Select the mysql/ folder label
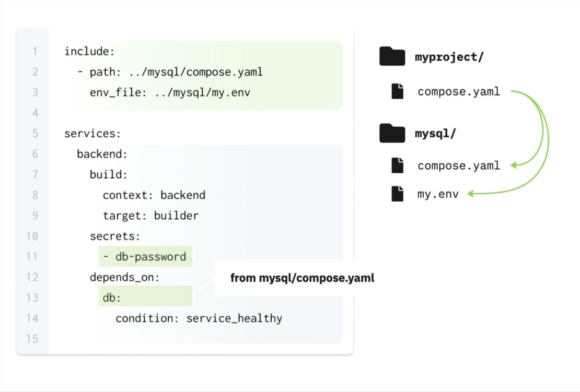This screenshot has height=392, width=580. click(x=435, y=134)
